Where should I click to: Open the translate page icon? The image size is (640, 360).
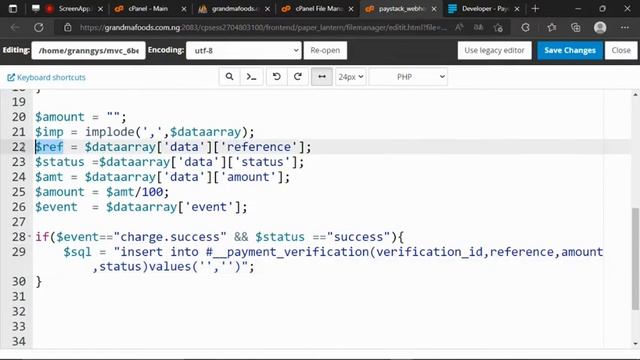pyautogui.click(x=478, y=28)
